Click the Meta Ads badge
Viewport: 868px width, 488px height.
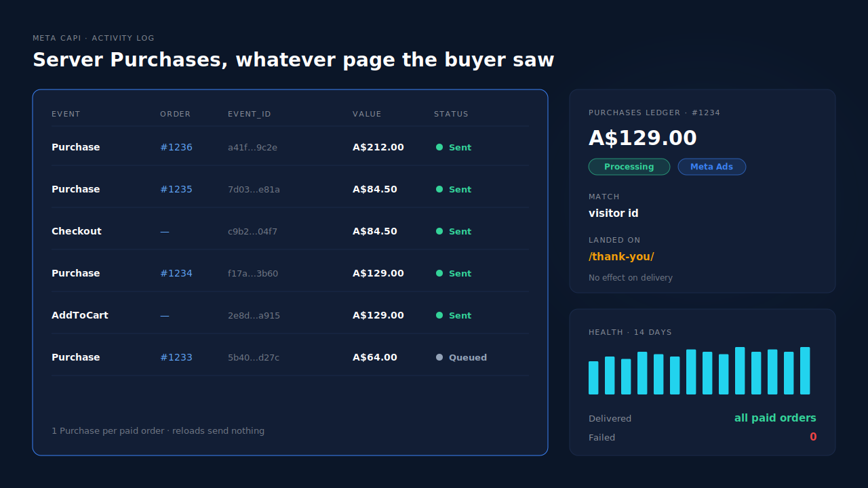[712, 167]
